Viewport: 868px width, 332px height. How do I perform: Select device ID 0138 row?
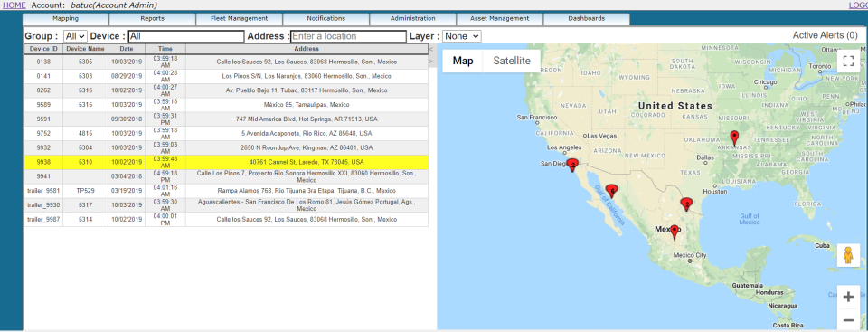coord(226,62)
